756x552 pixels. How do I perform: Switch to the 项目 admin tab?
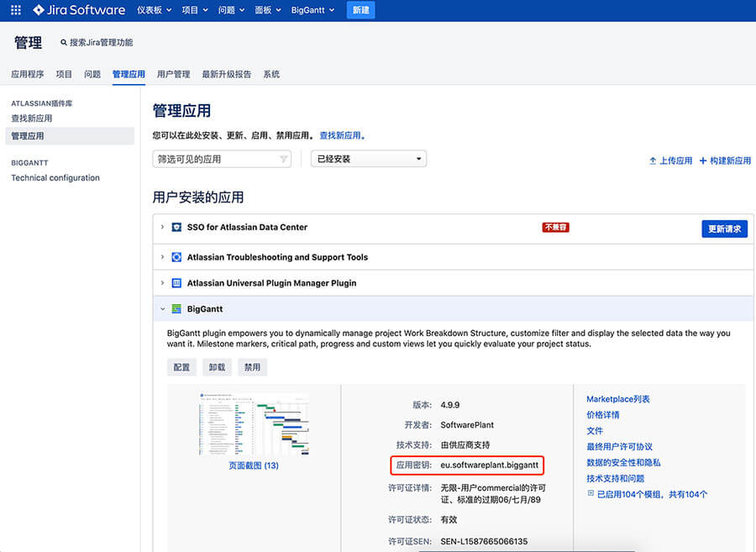click(64, 74)
